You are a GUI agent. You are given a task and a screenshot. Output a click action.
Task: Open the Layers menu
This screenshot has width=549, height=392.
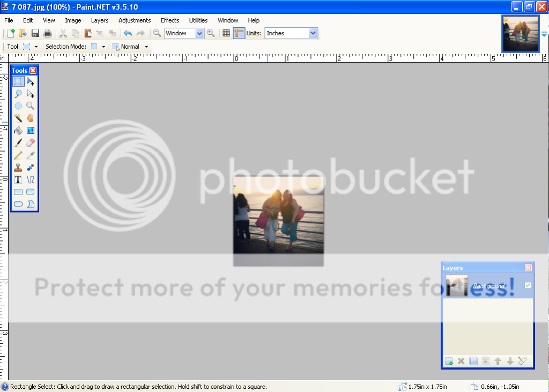click(100, 20)
